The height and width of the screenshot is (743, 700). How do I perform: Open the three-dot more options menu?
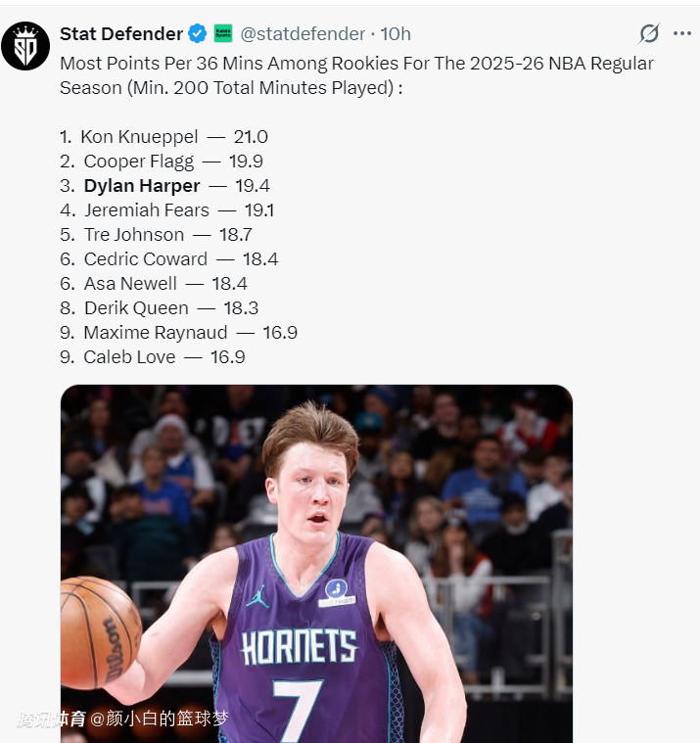pos(683,34)
